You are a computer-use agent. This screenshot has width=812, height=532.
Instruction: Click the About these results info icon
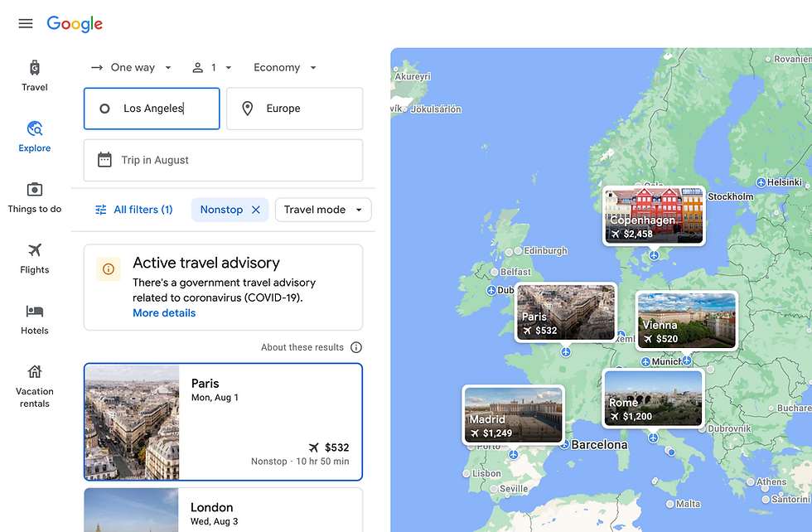[356, 347]
